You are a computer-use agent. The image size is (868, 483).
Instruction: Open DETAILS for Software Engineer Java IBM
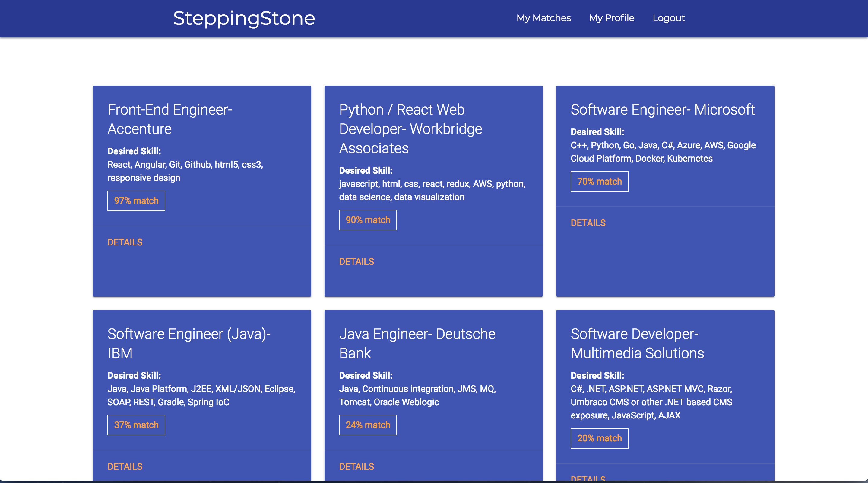125,466
